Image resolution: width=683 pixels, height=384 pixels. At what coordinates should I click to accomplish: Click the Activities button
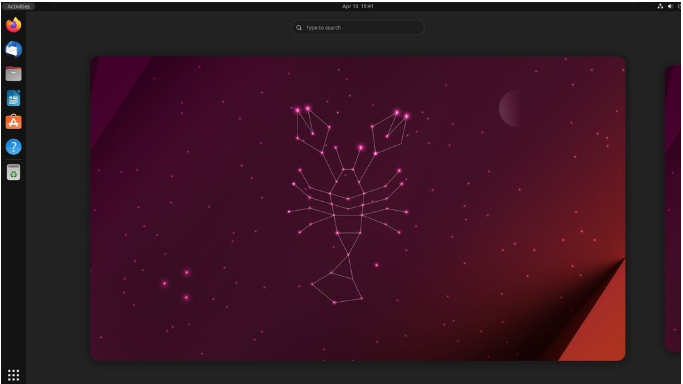[19, 7]
